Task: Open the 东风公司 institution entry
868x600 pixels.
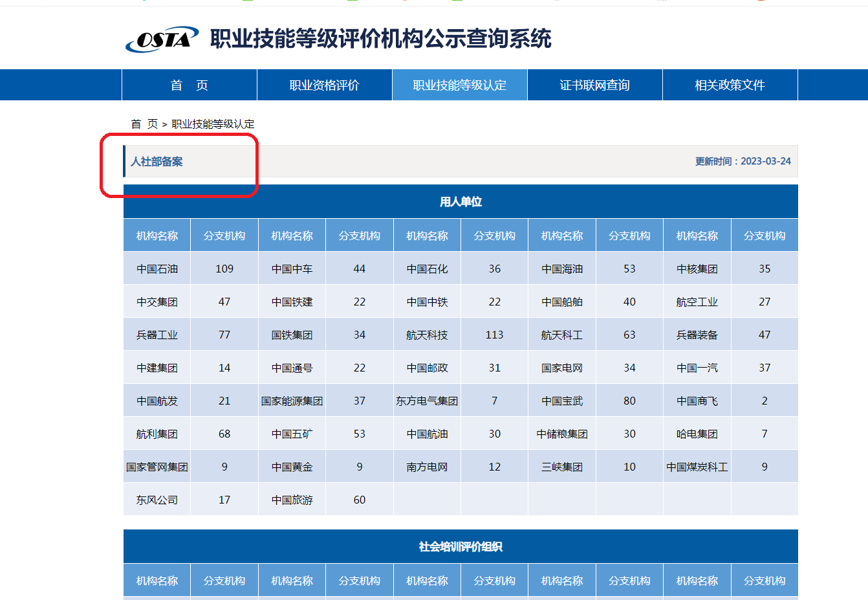Action: [157, 500]
